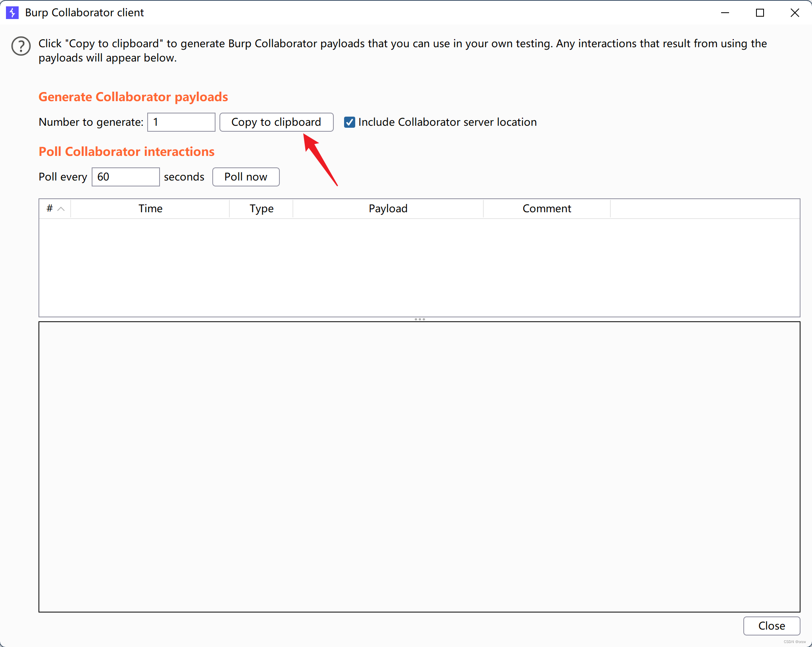Maximize the Collaborator client window
Viewport: 812px width, 647px height.
click(760, 13)
